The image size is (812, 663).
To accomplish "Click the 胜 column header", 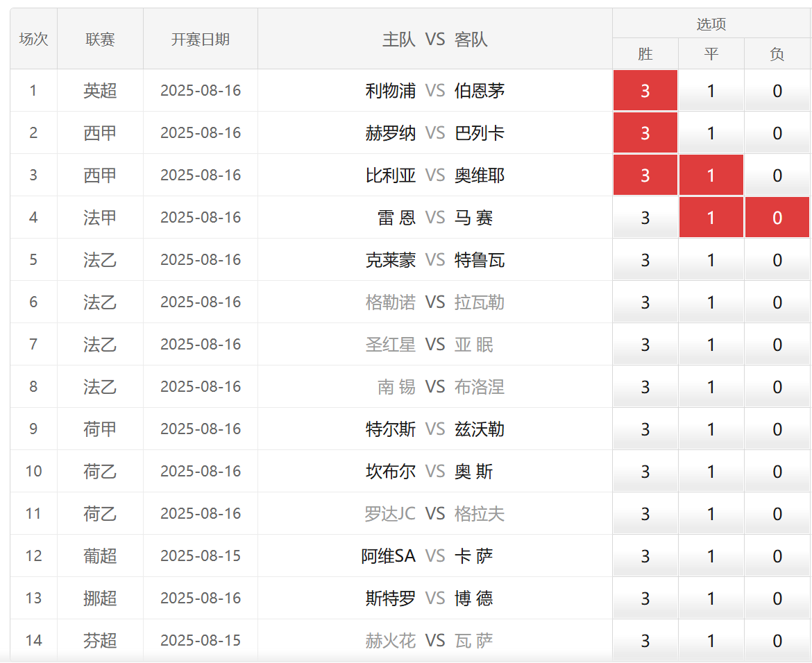I will tap(645, 53).
